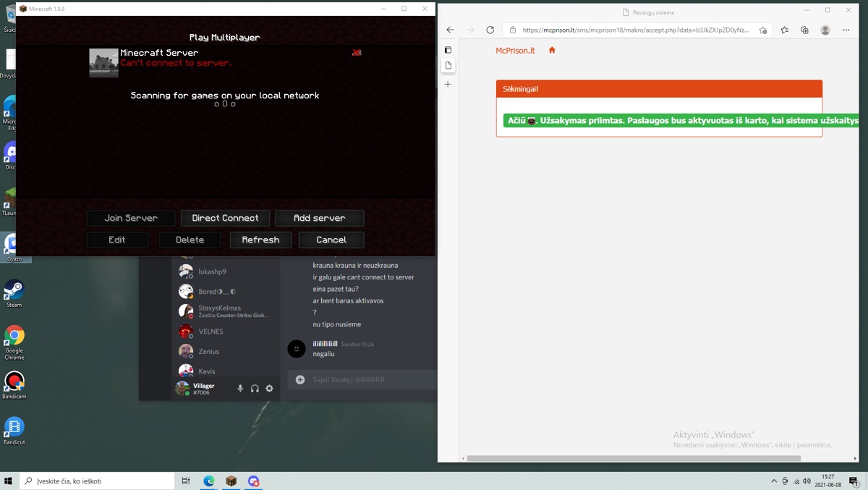Open new tab with plus icon
Image resolution: width=868 pixels, height=490 pixels.
[x=448, y=84]
